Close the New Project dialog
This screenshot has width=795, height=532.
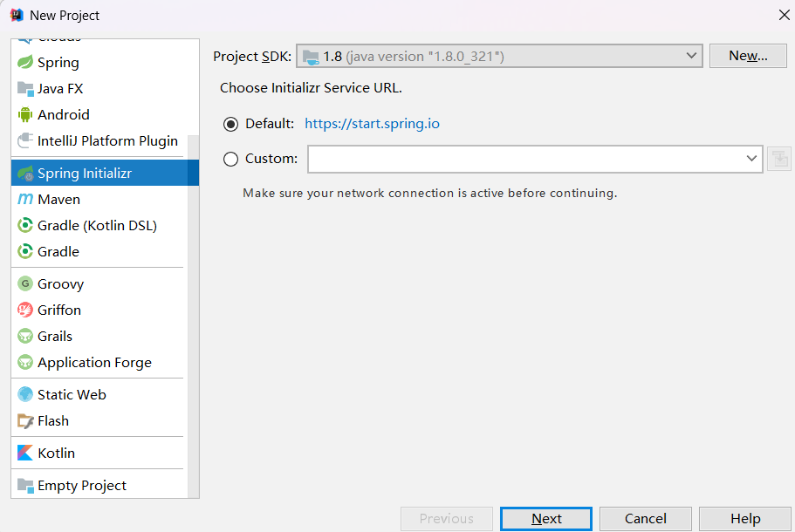pyautogui.click(x=785, y=15)
